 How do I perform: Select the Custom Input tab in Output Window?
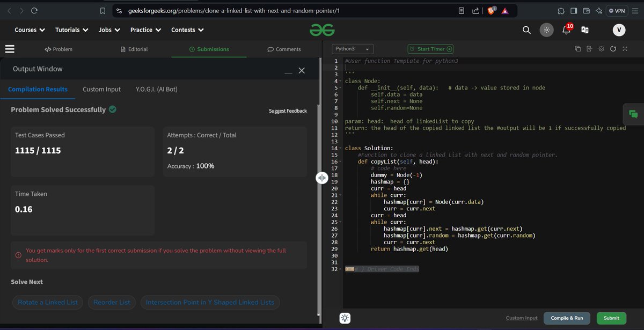point(101,89)
